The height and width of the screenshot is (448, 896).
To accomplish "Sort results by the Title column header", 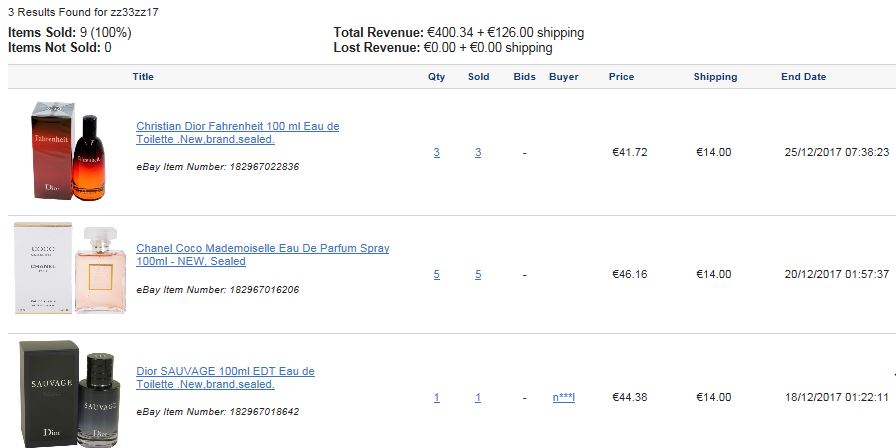I will click(143, 77).
